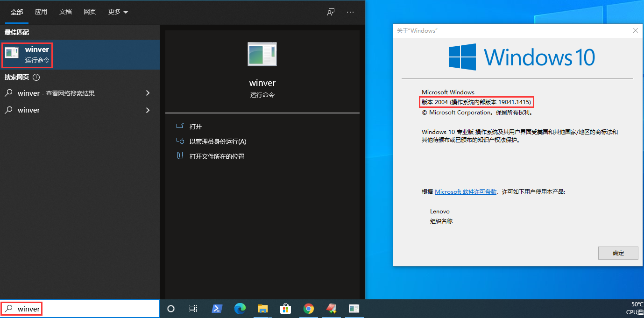The width and height of the screenshot is (644, 318).
Task: Expand the 更多 dropdown in search tabs
Action: click(x=118, y=12)
